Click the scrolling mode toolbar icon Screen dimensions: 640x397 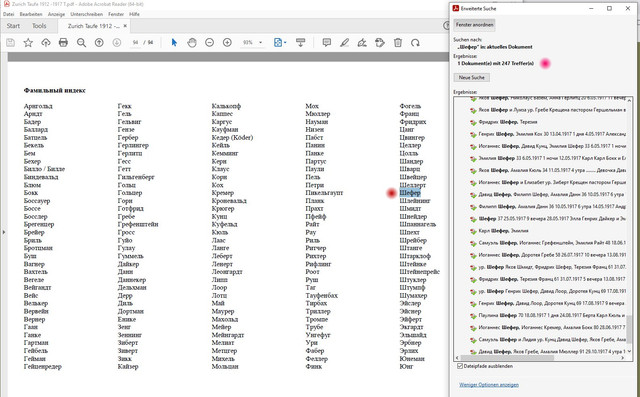tap(301, 42)
